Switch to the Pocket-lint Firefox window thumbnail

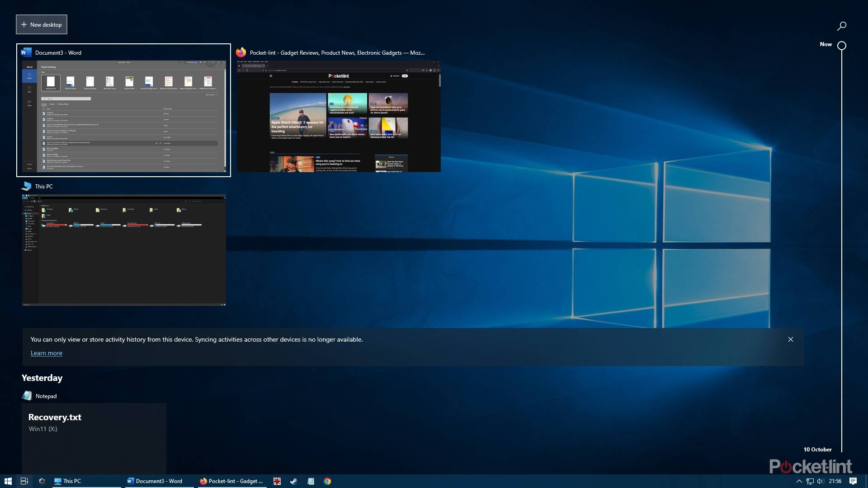tap(339, 116)
